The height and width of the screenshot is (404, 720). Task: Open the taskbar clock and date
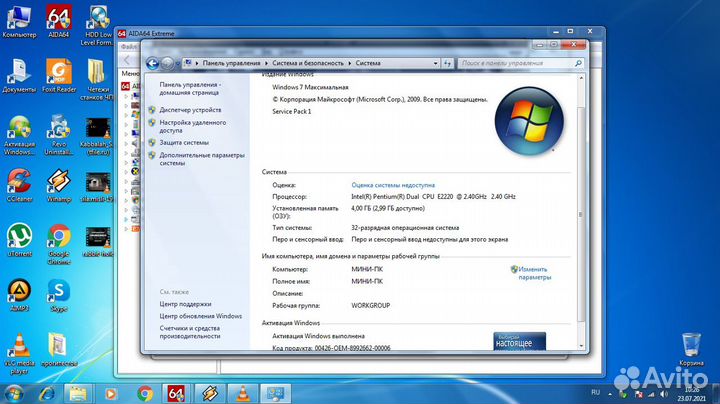[x=691, y=394]
